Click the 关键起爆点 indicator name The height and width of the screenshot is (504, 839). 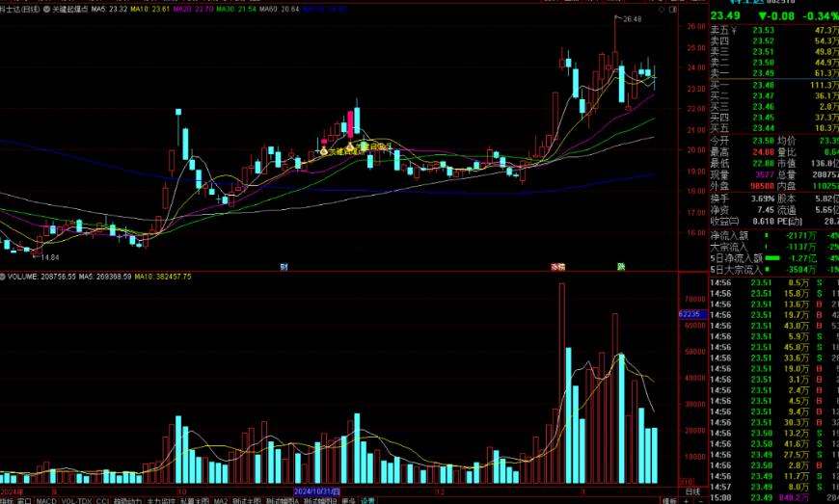click(70, 9)
